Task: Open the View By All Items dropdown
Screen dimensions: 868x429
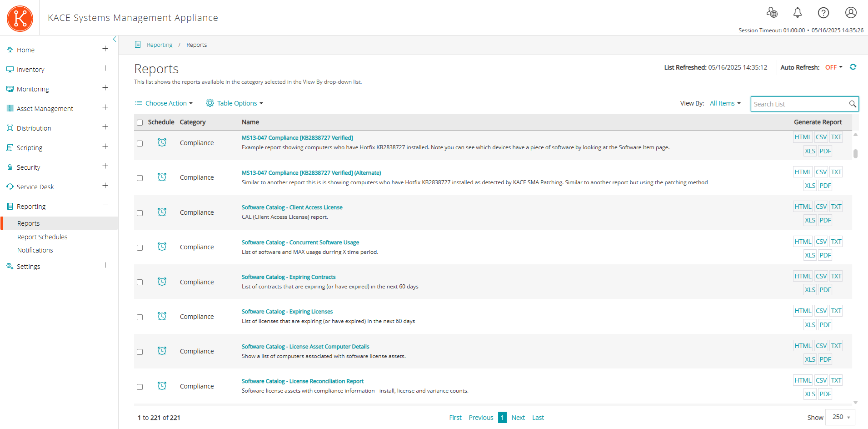Action: 725,103
